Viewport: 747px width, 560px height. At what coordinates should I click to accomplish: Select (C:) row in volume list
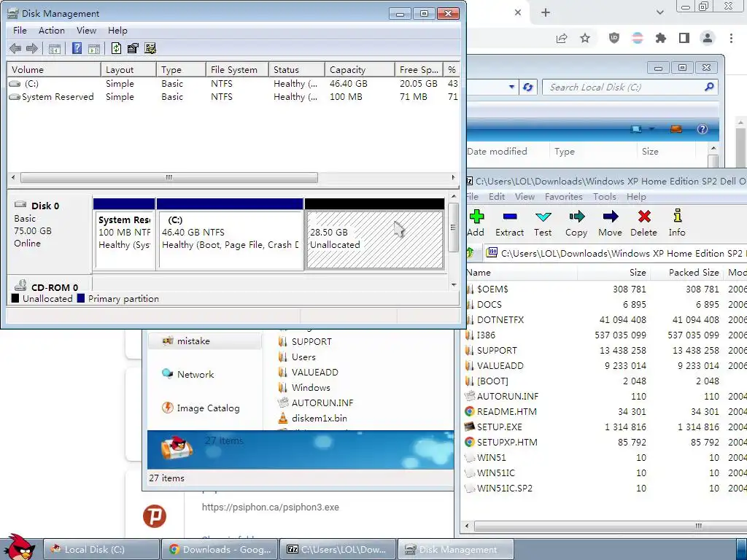[x=233, y=84]
